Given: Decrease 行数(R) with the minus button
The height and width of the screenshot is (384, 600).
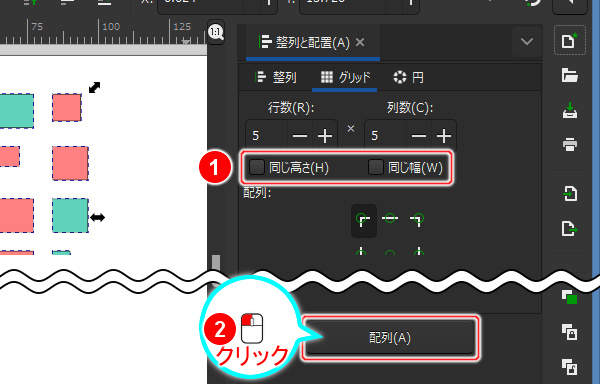Looking at the screenshot, I should [x=300, y=136].
